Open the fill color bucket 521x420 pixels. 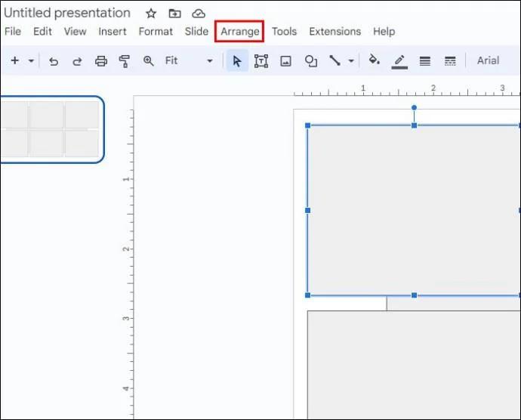374,60
